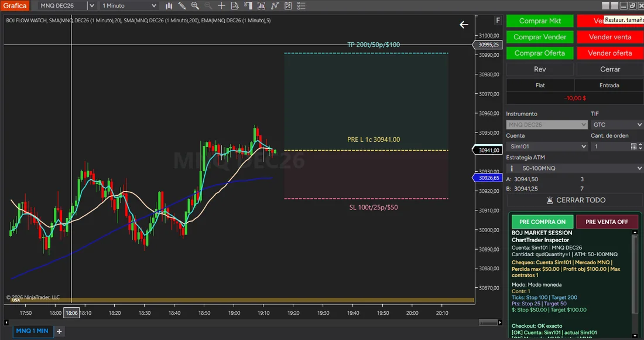Screen dimensions: 644x340
Task: Click the blue 30926,65 price marker
Action: click(x=488, y=178)
